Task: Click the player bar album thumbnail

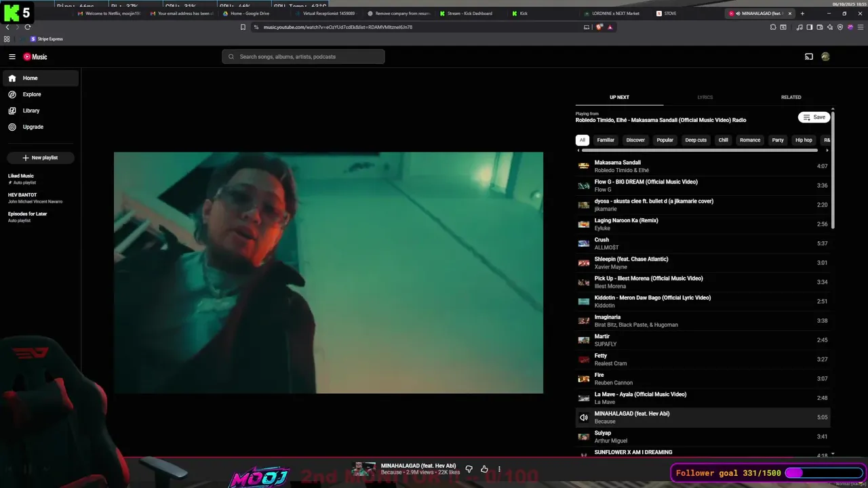Action: point(363,469)
